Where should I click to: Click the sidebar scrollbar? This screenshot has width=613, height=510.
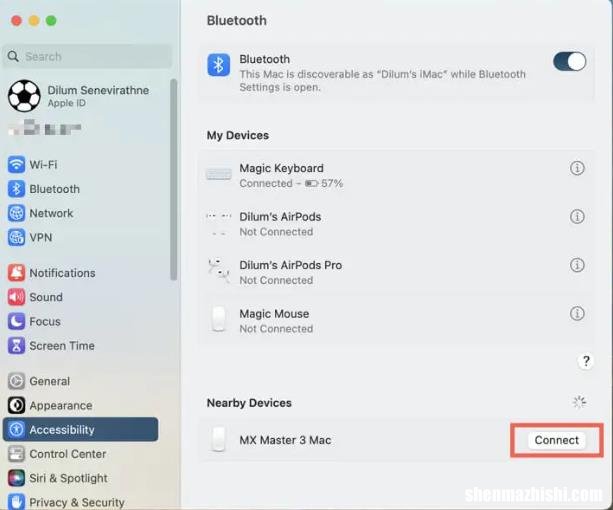(x=174, y=180)
